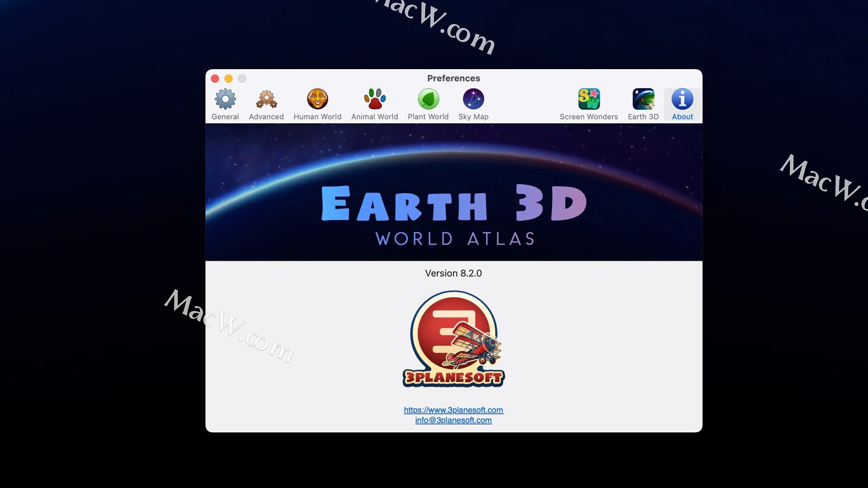Show the About info tab
This screenshot has height=488, width=868.
pyautogui.click(x=682, y=104)
